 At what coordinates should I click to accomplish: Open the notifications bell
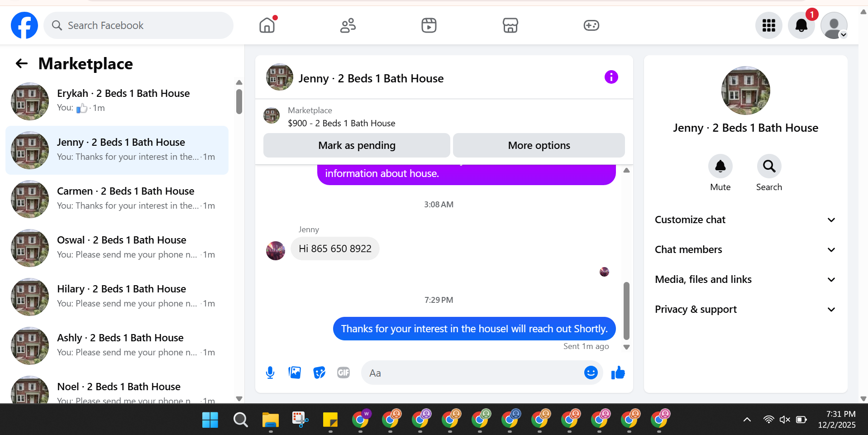point(801,25)
